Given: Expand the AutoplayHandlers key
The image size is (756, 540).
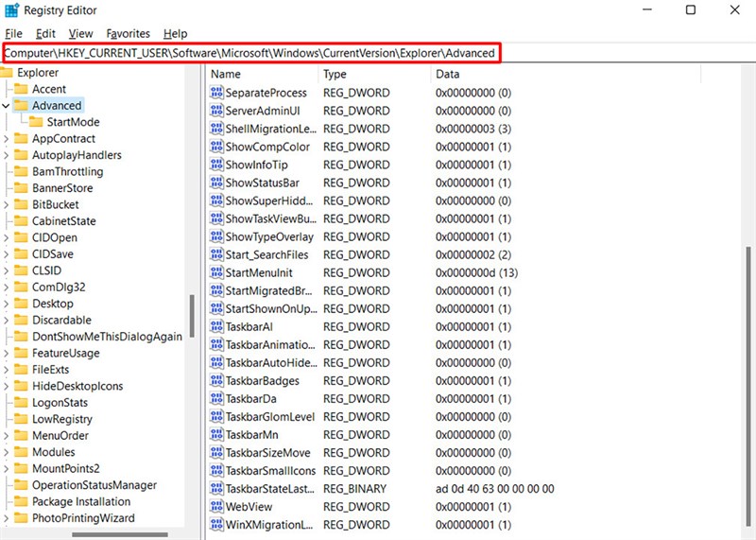Looking at the screenshot, I should point(6,155).
